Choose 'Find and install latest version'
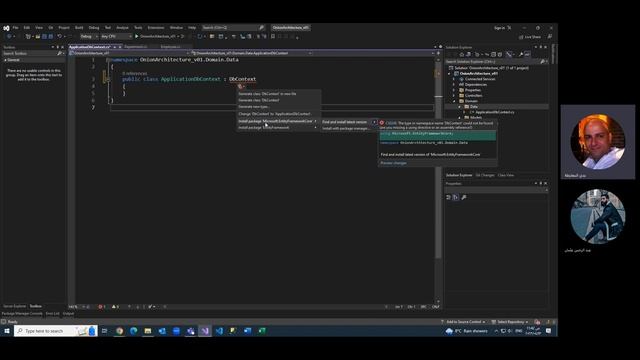 [345, 122]
